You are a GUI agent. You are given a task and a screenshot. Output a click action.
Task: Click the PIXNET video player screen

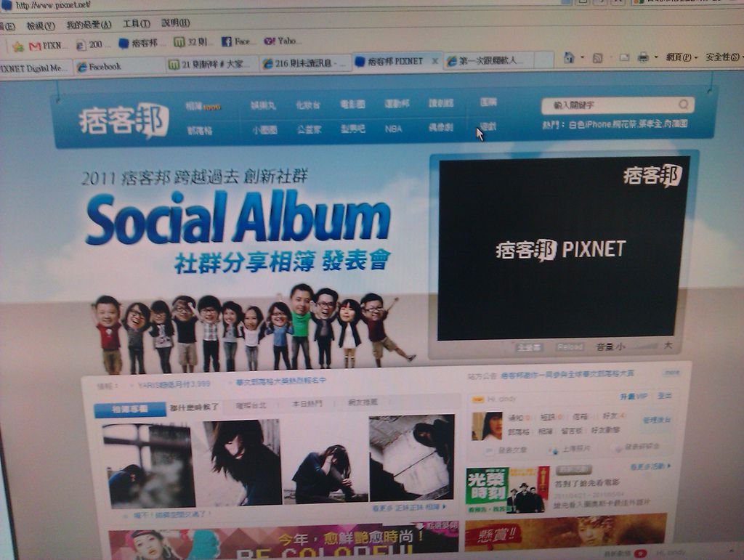[x=563, y=248]
